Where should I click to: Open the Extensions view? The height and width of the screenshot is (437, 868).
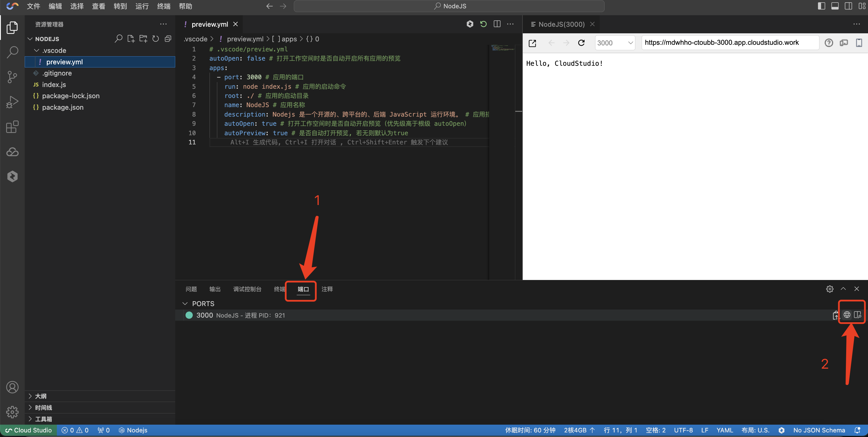coord(12,127)
